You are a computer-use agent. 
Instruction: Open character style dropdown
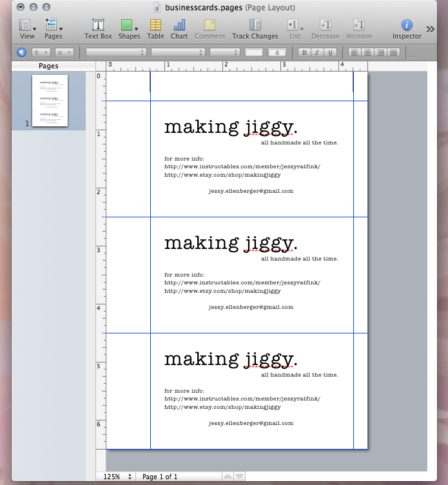coord(64,53)
